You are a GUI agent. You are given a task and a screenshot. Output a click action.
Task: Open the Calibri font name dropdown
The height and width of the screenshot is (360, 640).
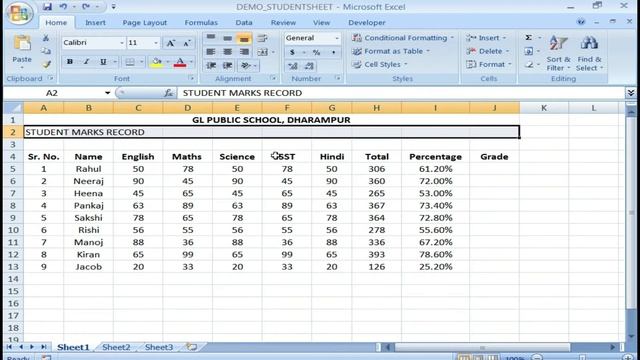tap(122, 43)
